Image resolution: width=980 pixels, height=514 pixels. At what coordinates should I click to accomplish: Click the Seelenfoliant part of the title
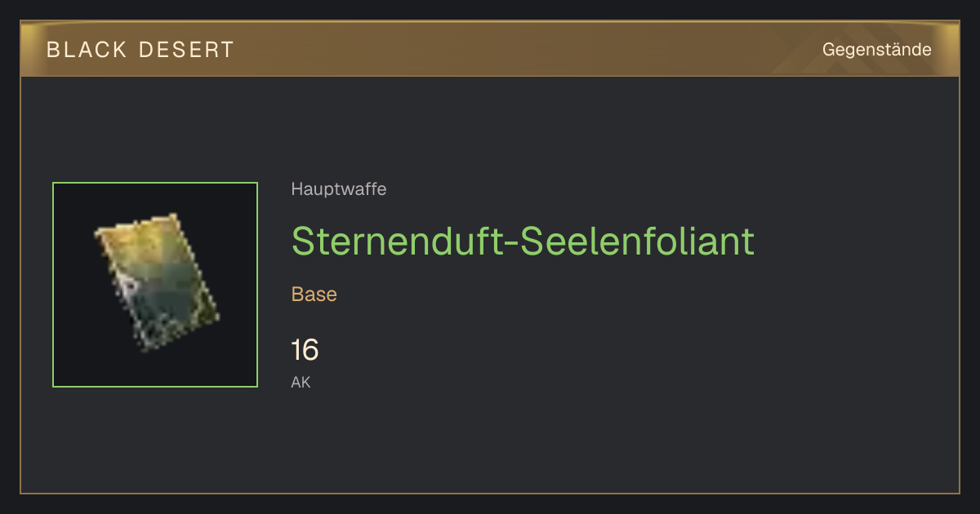[637, 241]
